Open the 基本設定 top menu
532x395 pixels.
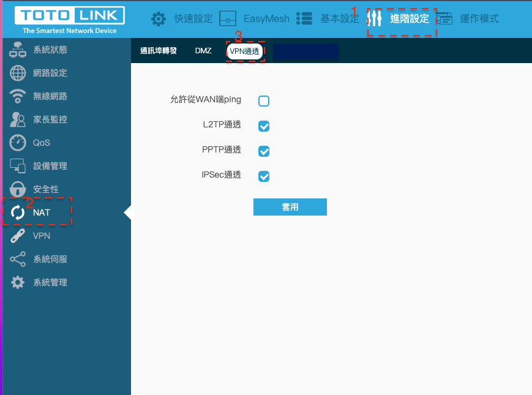click(x=340, y=18)
